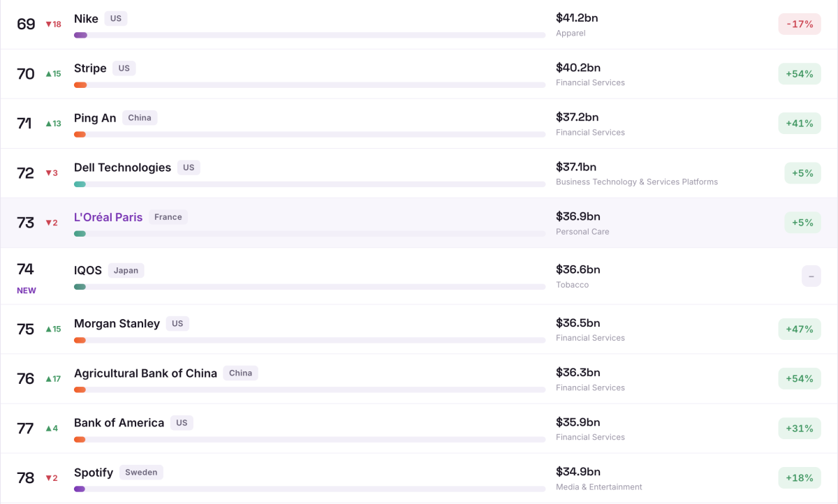Click the green up arrow by Ping An
Viewport: 838px width, 504px height.
pos(49,124)
